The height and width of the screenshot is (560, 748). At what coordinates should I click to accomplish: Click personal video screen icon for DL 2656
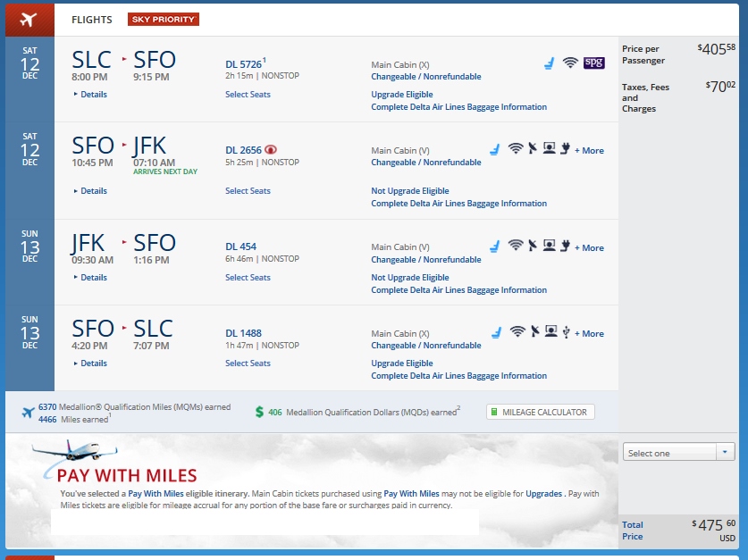550,150
